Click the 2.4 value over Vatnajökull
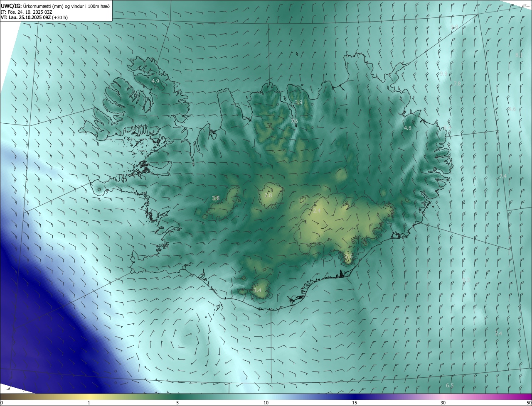Screen dimensions: 532x406 (317, 211)
